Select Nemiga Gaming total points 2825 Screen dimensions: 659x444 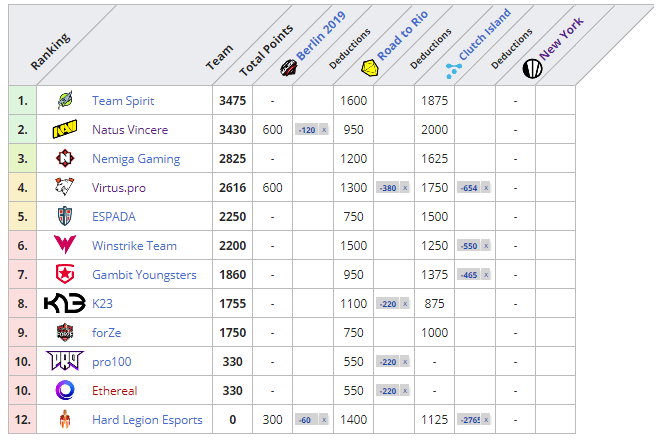coord(232,159)
